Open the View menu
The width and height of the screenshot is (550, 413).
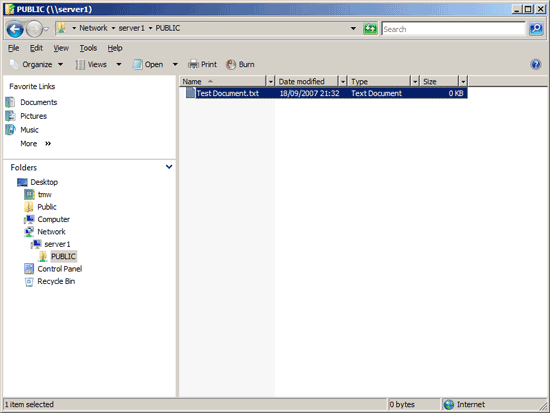coord(61,48)
